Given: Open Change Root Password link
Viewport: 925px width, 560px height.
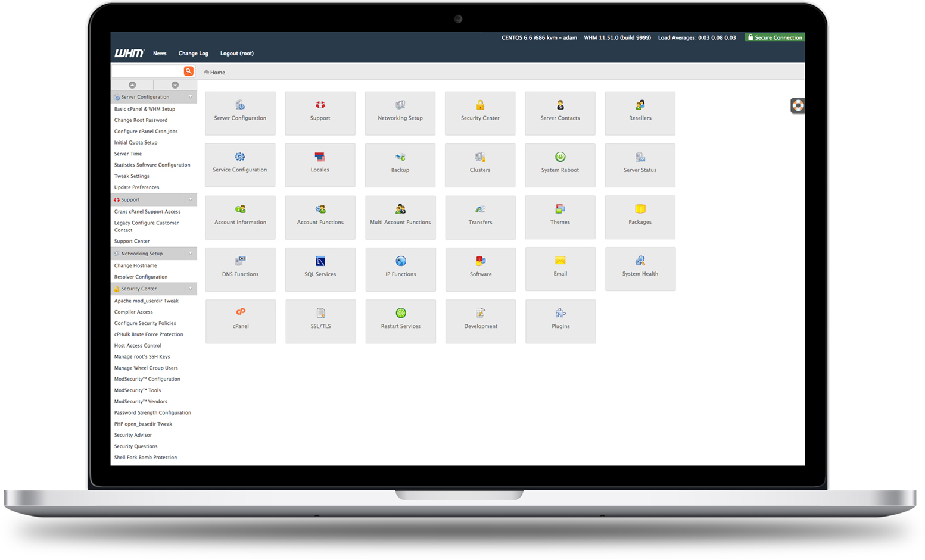Looking at the screenshot, I should (x=141, y=120).
